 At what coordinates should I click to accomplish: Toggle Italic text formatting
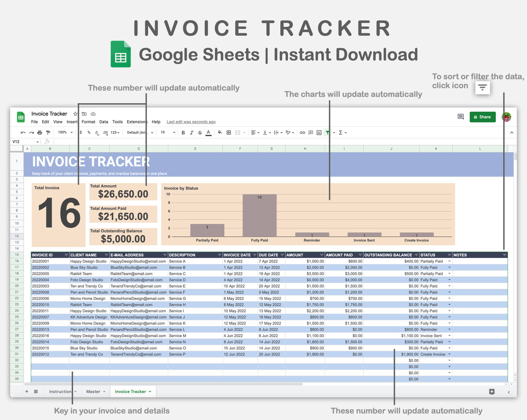pyautogui.click(x=191, y=133)
